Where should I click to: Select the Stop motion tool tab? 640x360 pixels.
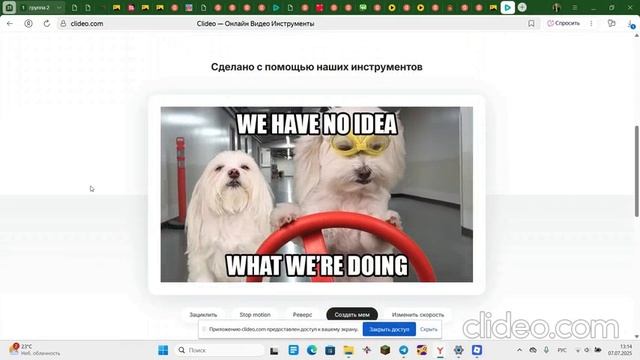255,315
